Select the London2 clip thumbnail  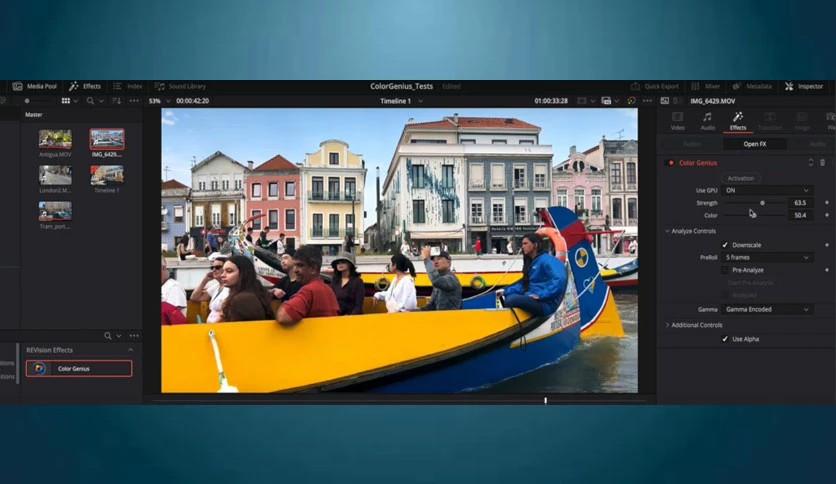coord(55,174)
